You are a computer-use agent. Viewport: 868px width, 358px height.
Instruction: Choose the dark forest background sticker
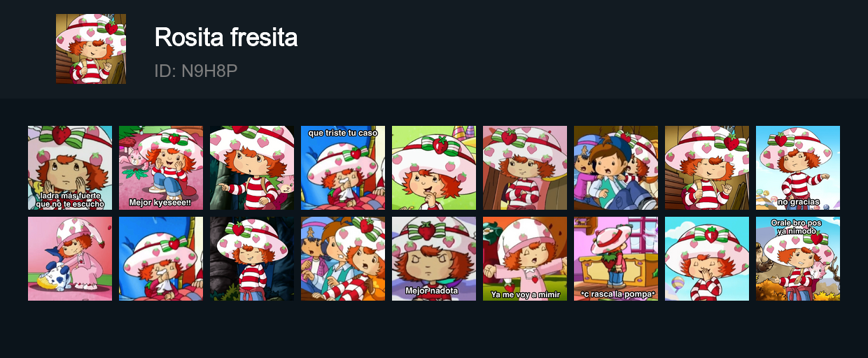click(x=252, y=259)
